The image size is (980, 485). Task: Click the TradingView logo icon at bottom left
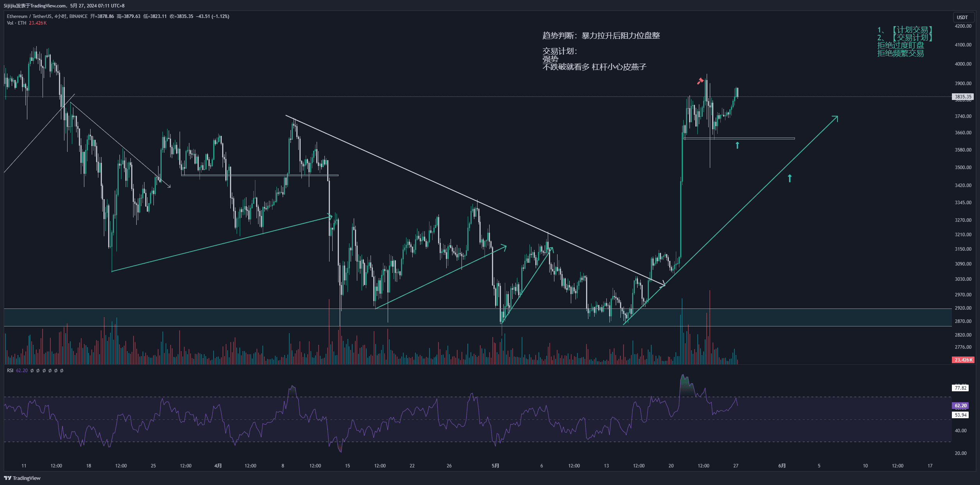[7, 478]
